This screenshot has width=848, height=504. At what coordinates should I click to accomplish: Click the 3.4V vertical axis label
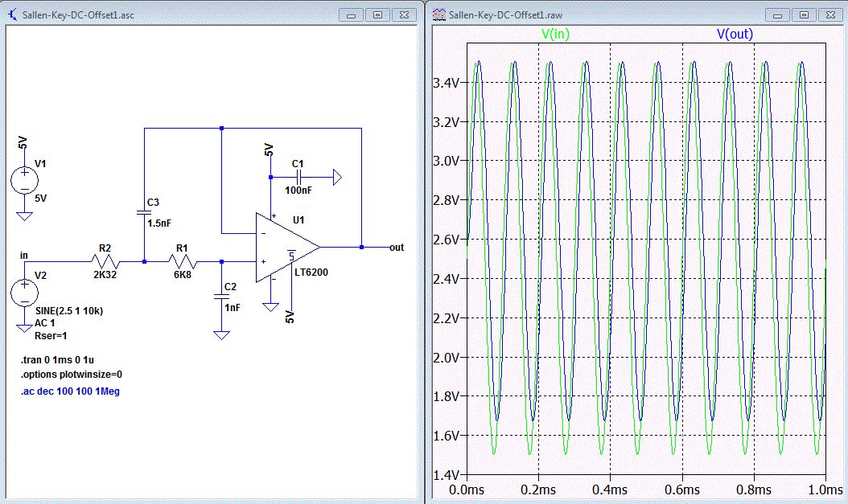[447, 83]
